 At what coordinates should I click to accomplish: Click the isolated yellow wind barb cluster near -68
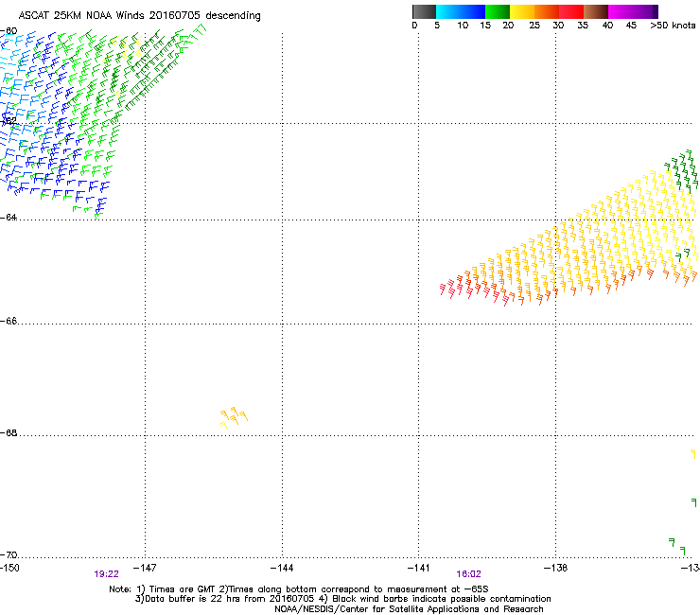[234, 417]
